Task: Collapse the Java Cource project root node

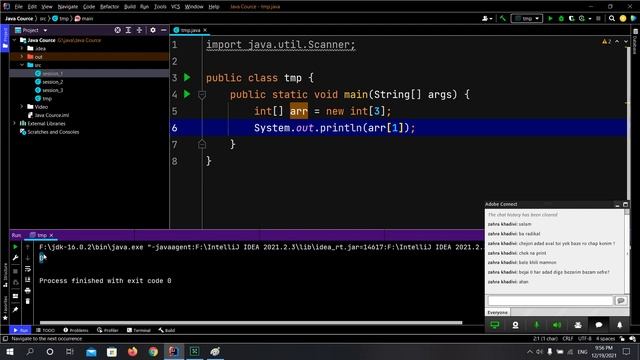Action: (x=15, y=40)
